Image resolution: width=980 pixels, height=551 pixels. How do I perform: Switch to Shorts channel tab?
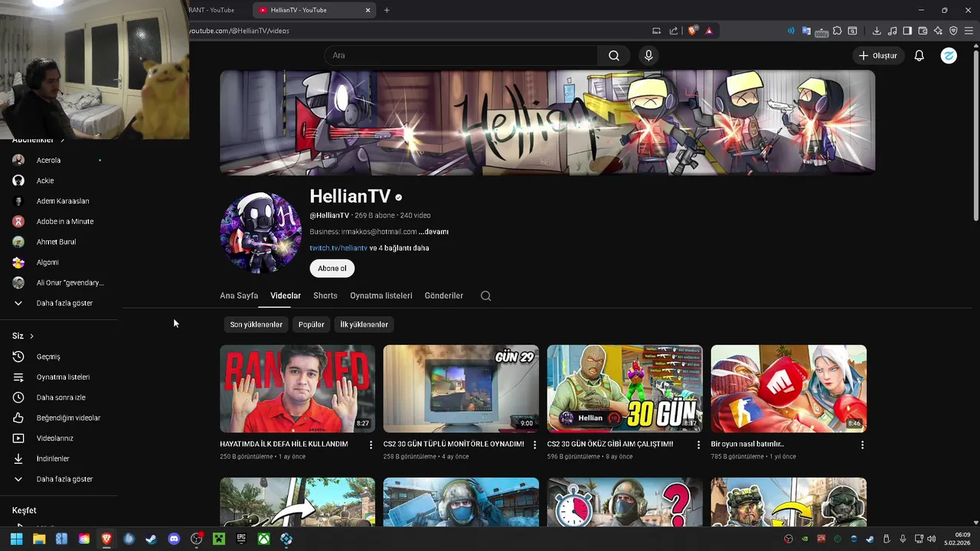point(325,295)
